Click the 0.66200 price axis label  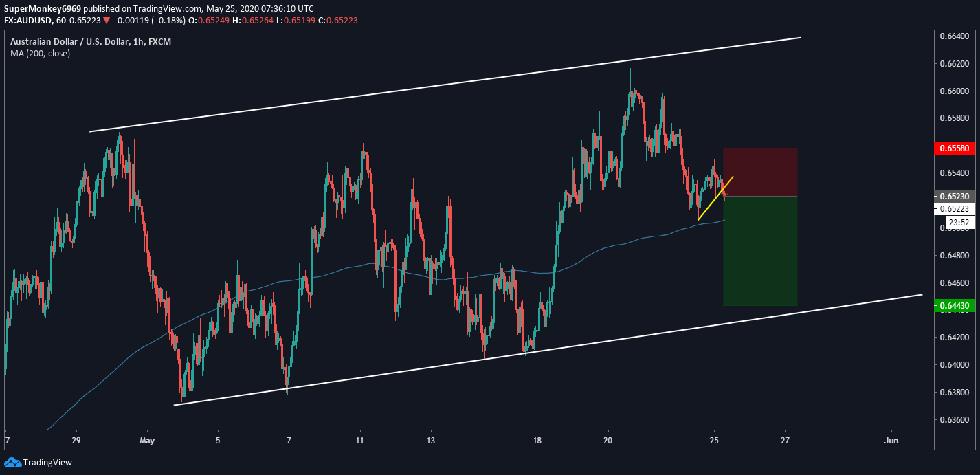(x=954, y=63)
